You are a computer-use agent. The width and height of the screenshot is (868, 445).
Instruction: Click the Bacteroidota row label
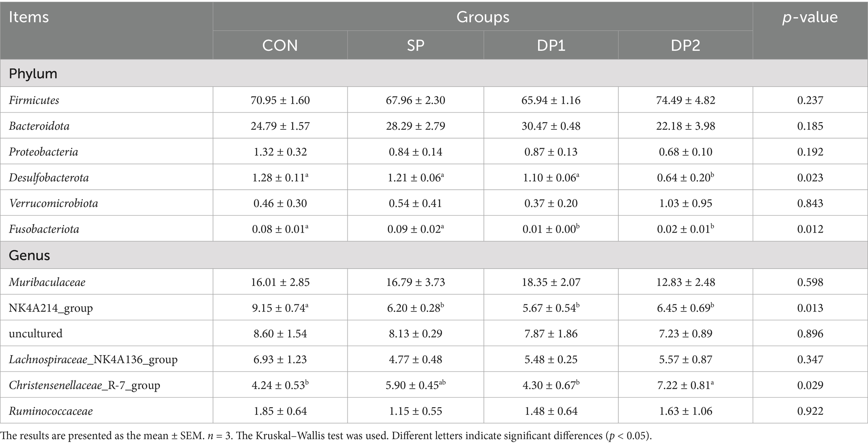tap(39, 126)
